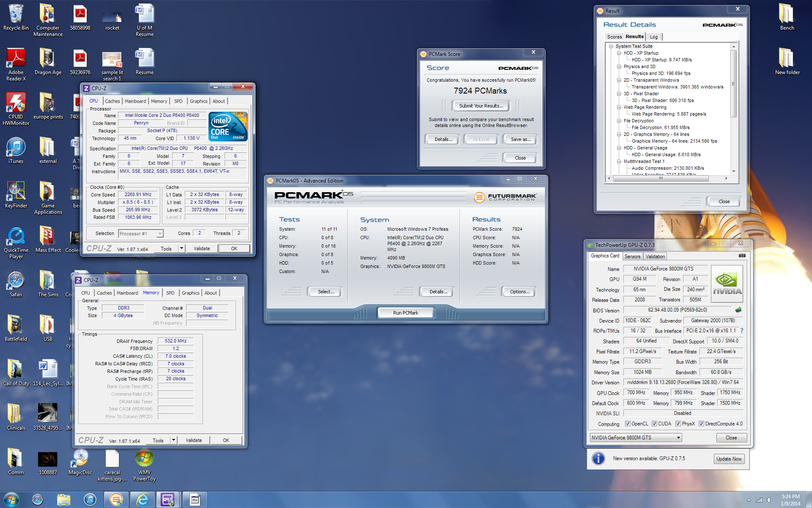Click the NVIDIA logo in GPU-Z
The height and width of the screenshot is (508, 812).
pos(727,284)
